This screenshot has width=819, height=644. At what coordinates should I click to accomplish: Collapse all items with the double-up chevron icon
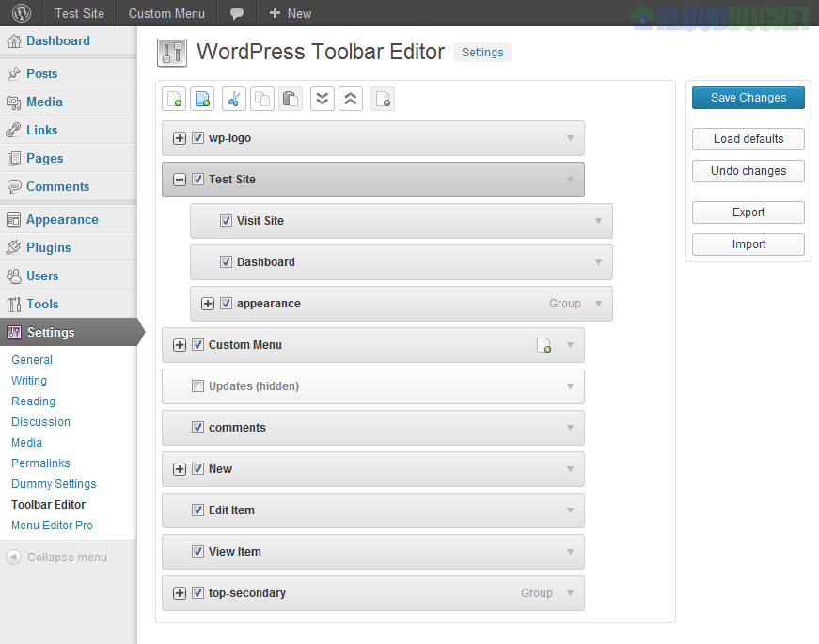click(x=351, y=99)
